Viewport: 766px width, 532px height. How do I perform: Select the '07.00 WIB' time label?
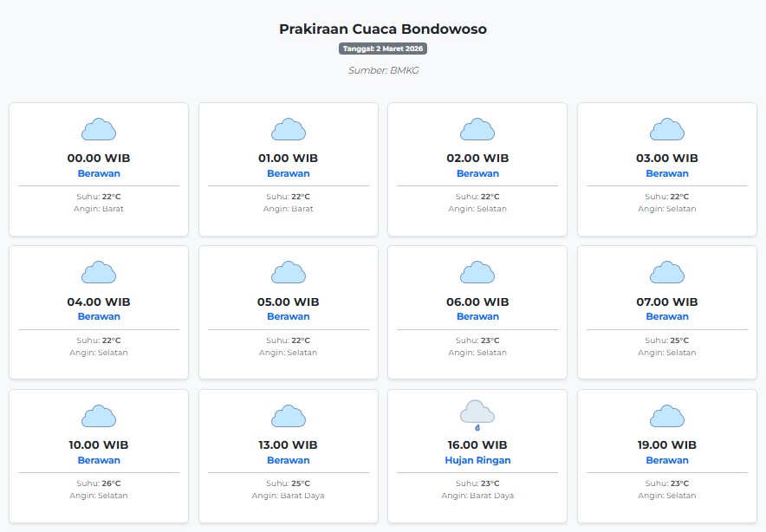667,302
